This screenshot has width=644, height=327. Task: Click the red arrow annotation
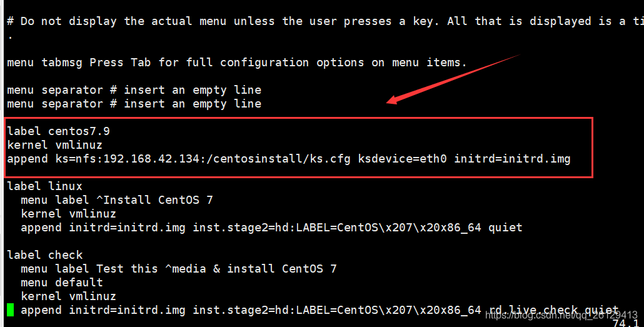click(x=453, y=79)
